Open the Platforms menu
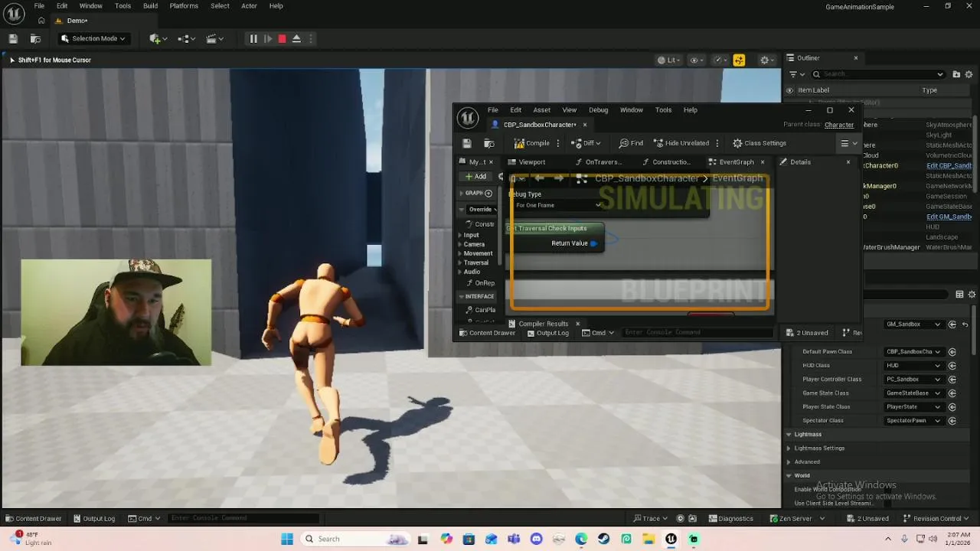This screenshot has height=551, width=980. 184,5
